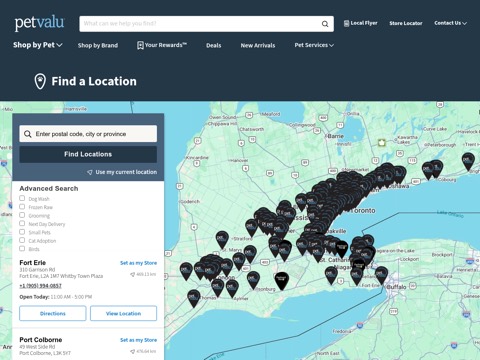Click the Find Locations button
Viewport: 480px width, 360px height.
click(x=88, y=154)
